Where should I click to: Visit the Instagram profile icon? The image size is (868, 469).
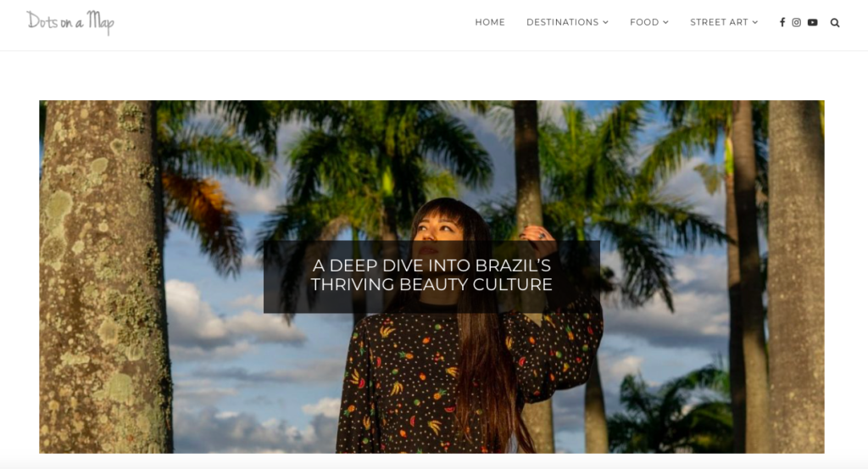click(x=797, y=22)
